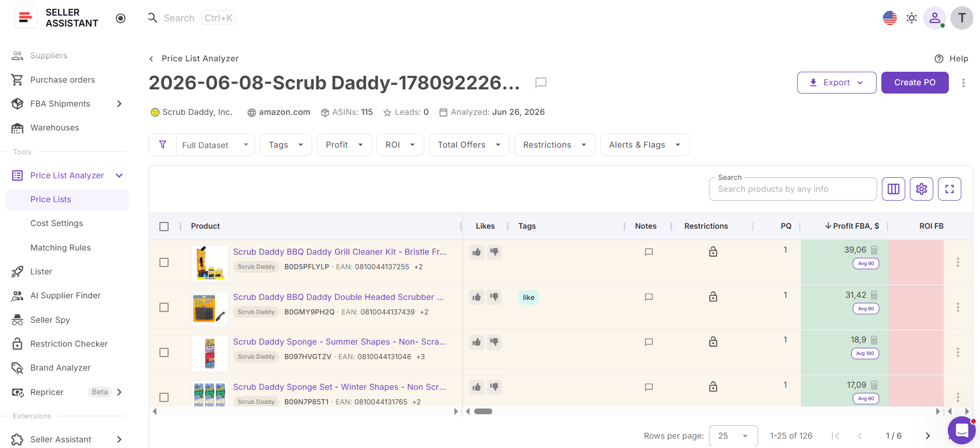The width and height of the screenshot is (980, 448).
Task: Open the three-dot menu beside Create PO
Action: point(963,83)
